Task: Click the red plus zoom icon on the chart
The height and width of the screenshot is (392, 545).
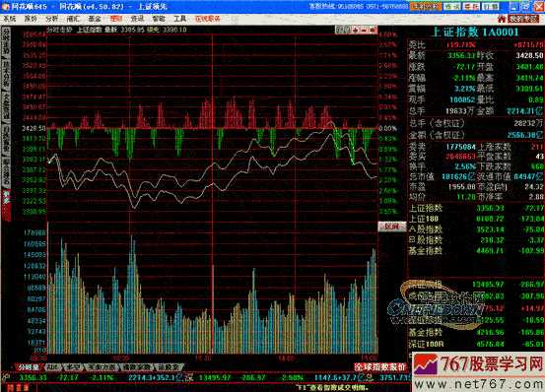Action: click(356, 31)
